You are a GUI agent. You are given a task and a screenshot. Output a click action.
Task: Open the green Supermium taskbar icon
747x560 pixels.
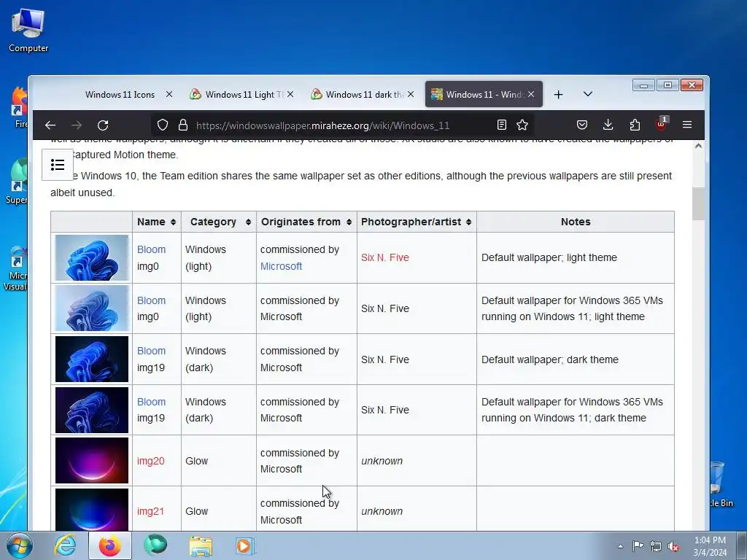click(x=155, y=545)
